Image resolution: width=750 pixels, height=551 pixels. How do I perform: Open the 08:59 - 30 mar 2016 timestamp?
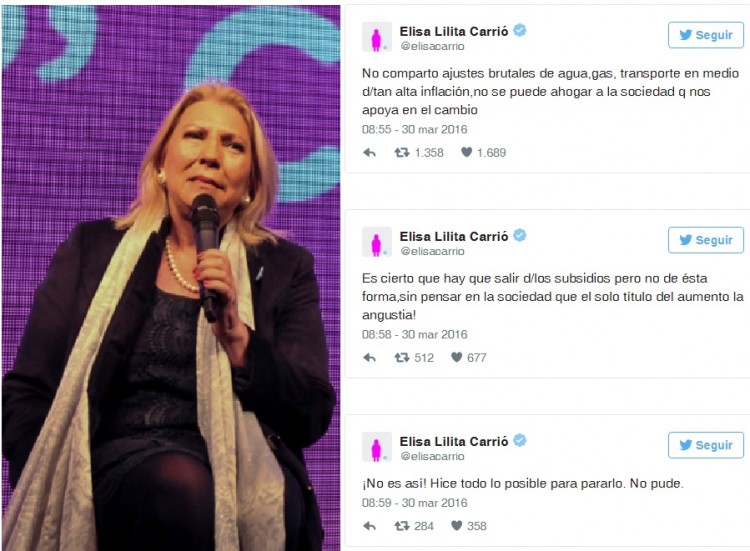(414, 503)
